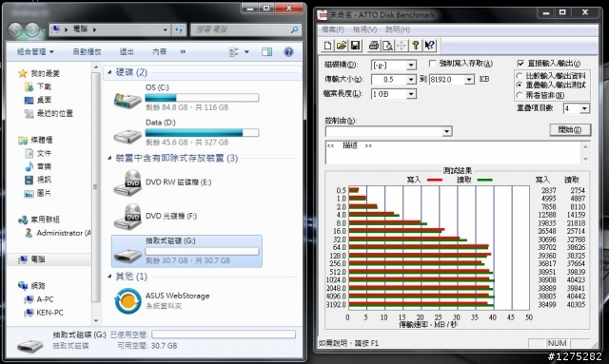This screenshot has width=609, height=364.
Task: Click the search magnifier icon in Explorer
Action: [294, 29]
